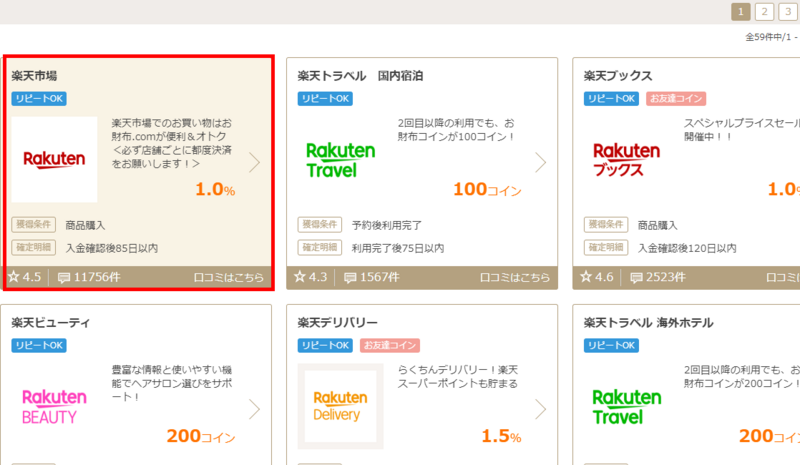
Task: Click the 利用完了後75日以内 text
Action: click(398, 248)
